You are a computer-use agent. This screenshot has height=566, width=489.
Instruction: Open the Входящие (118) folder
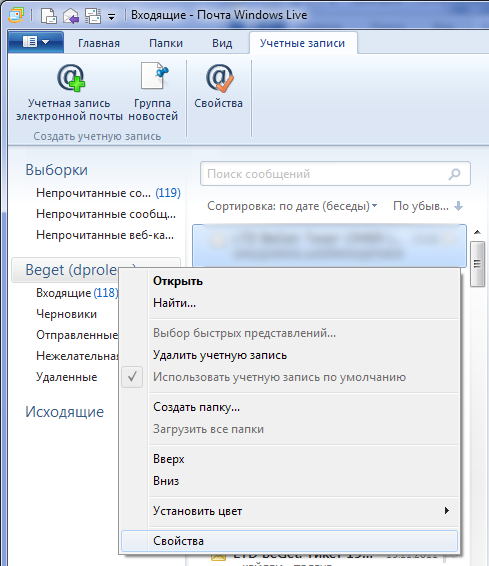pyautogui.click(x=77, y=293)
